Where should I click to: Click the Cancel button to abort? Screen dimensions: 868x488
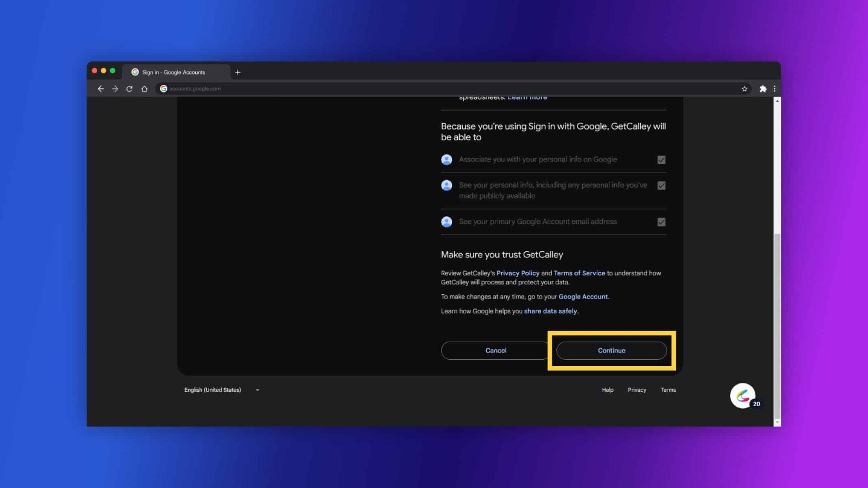(x=496, y=350)
